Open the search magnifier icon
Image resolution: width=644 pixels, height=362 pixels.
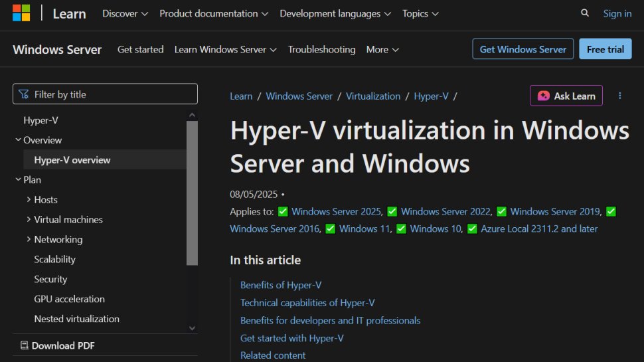point(584,13)
